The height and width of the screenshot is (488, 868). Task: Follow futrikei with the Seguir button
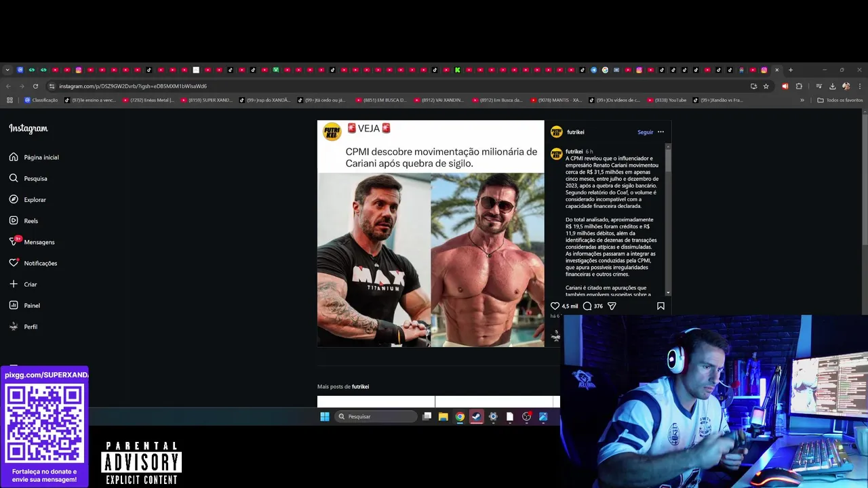pos(645,132)
